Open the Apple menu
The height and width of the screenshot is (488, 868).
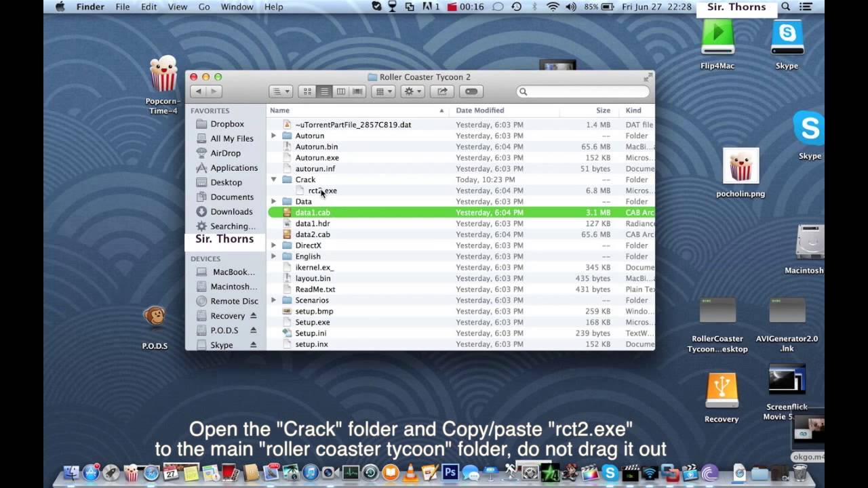(x=60, y=7)
